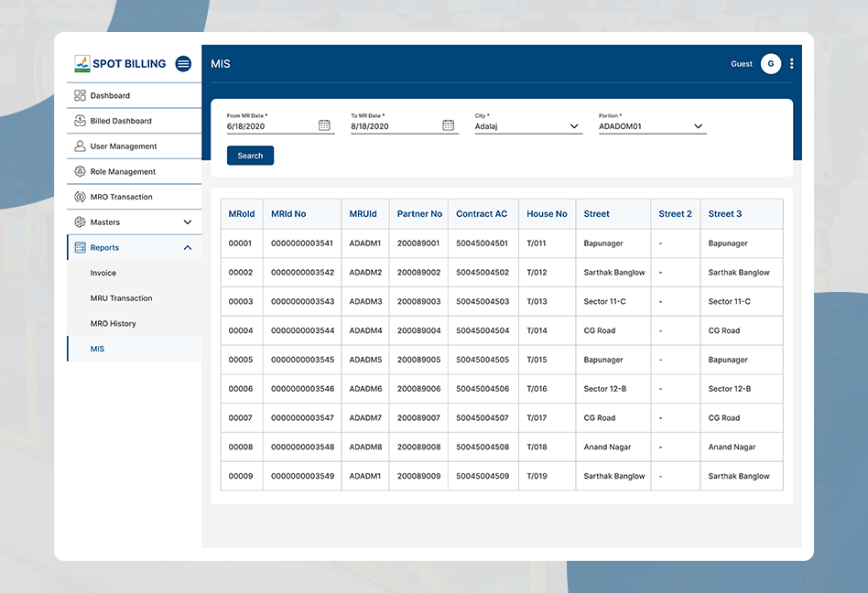Open the To MR Date calendar picker
868x593 pixels.
(449, 125)
